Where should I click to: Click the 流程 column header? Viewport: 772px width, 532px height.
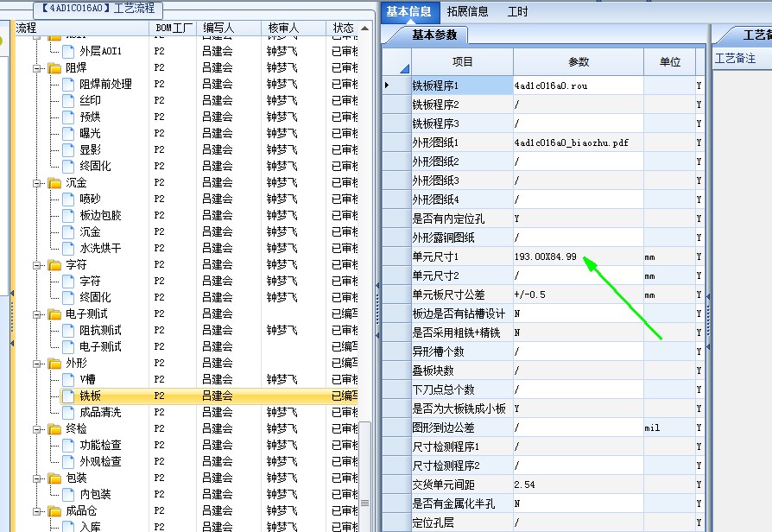coord(81,28)
